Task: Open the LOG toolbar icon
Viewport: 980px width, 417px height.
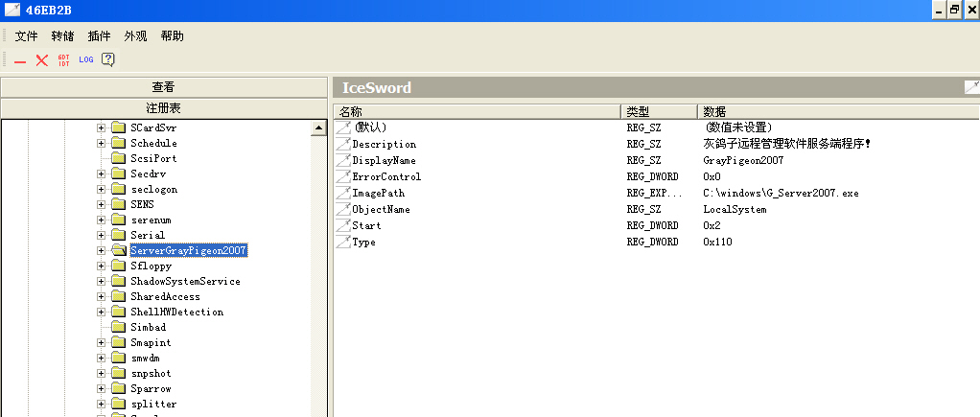Action: 85,60
